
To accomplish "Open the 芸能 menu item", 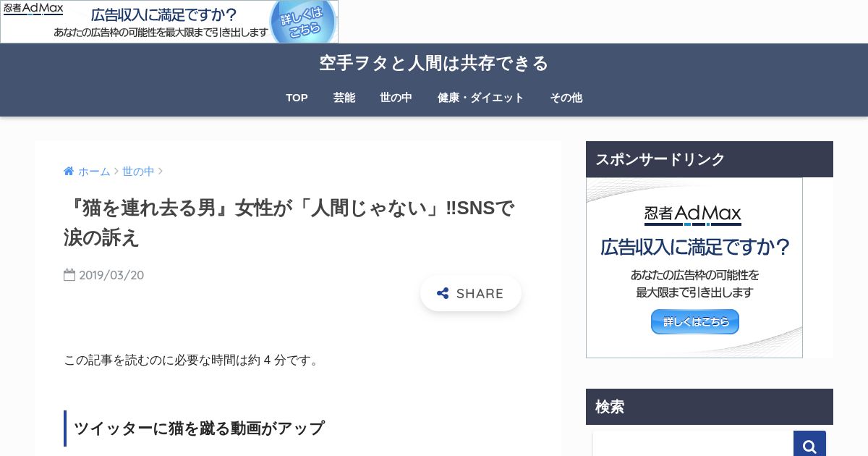I will [x=344, y=98].
